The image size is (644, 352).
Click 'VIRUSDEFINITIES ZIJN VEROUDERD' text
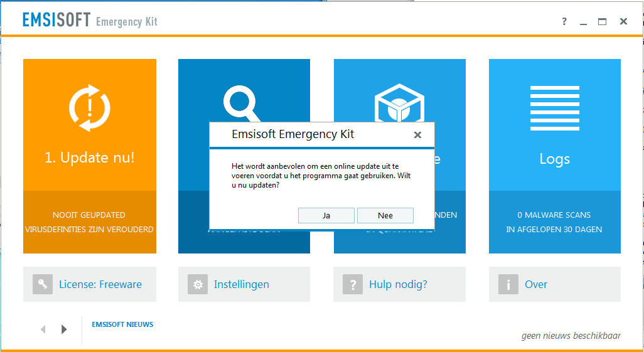click(89, 229)
